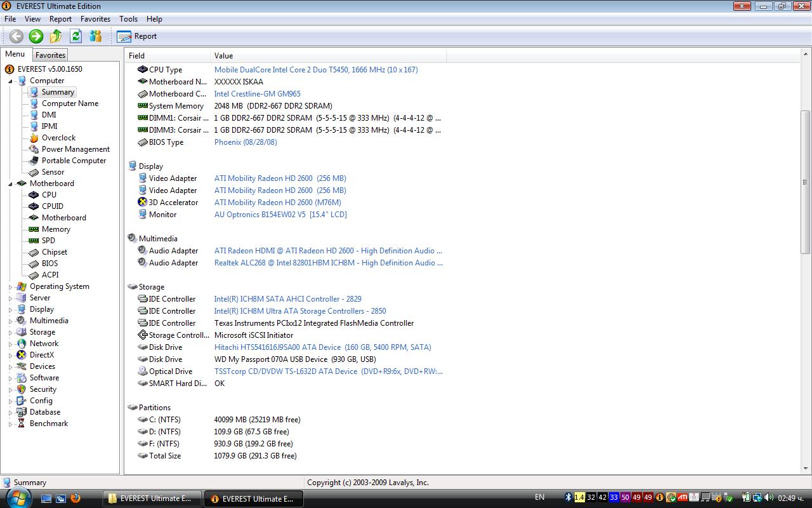Click the CPUID chip icon in tree

pos(34,206)
